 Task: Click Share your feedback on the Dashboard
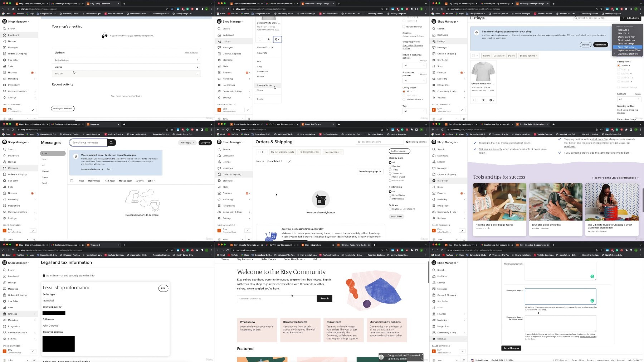tap(63, 108)
